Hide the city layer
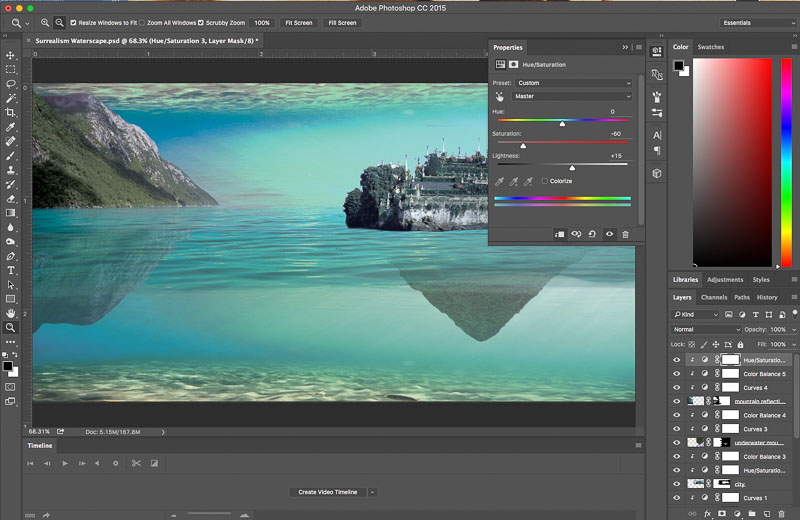Viewport: 800px width, 520px height. pos(677,484)
